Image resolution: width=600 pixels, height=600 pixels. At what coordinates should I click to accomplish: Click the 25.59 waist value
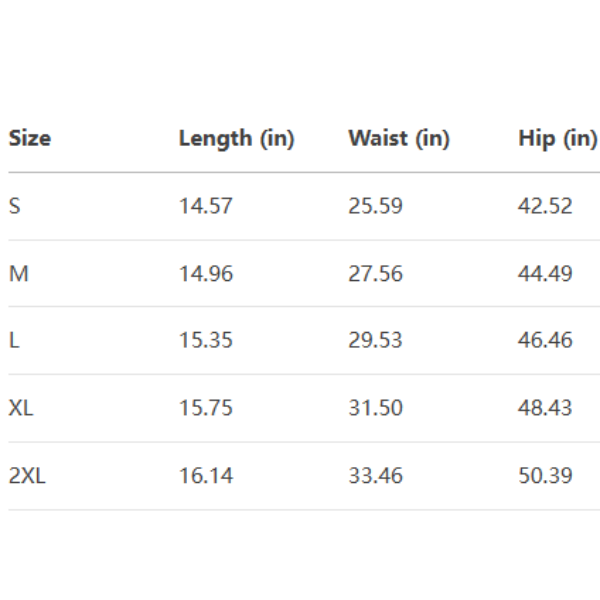375,206
